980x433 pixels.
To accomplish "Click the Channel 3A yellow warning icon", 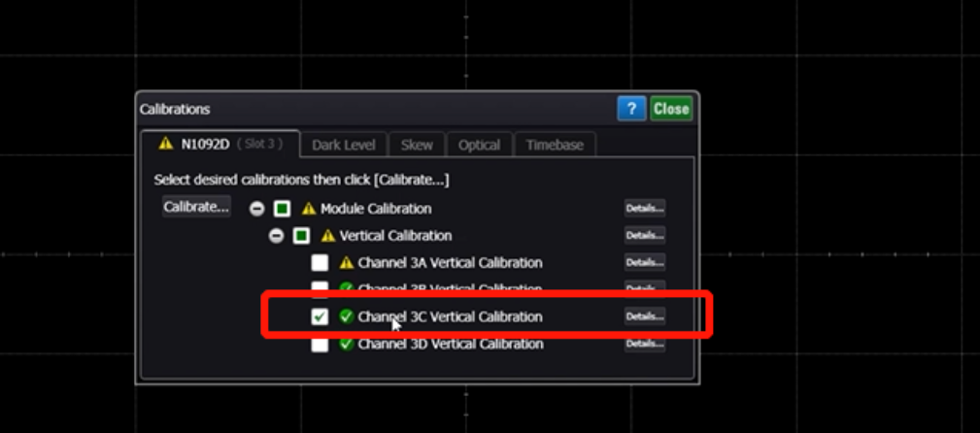I will [x=347, y=263].
